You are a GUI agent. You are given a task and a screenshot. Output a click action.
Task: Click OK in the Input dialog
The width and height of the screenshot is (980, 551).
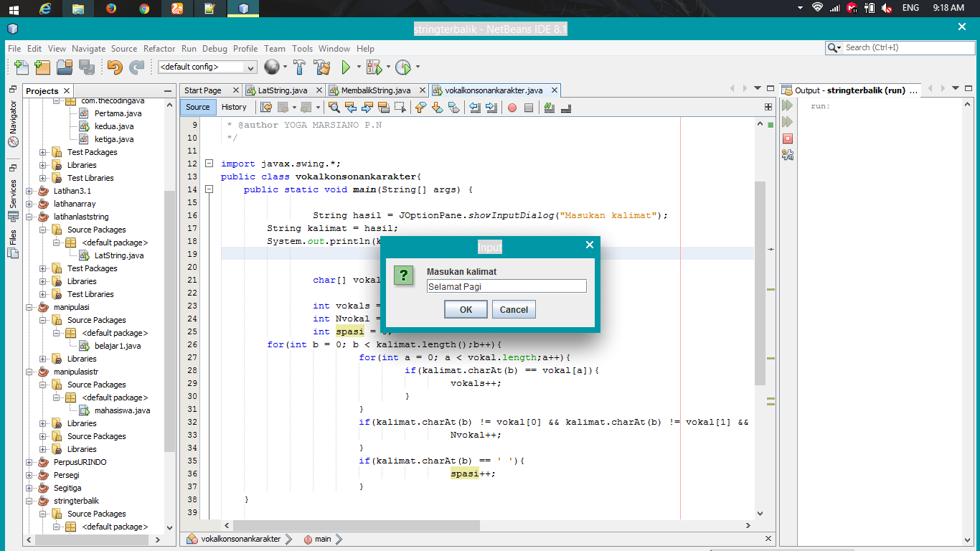(x=466, y=309)
